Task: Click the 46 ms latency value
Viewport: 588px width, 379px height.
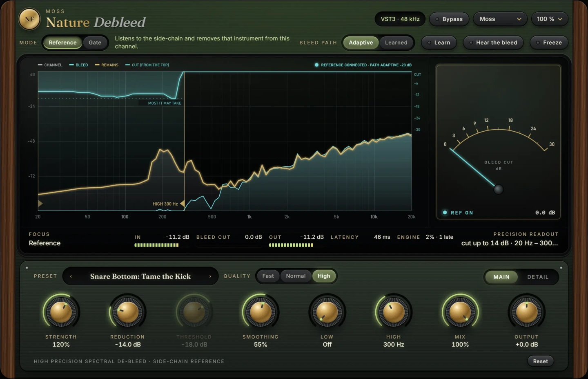Action: click(382, 237)
